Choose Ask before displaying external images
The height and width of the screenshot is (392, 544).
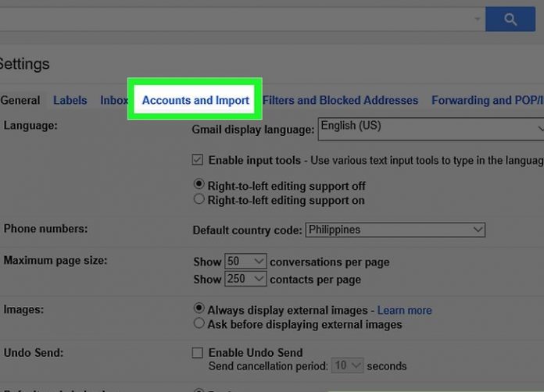[199, 323]
